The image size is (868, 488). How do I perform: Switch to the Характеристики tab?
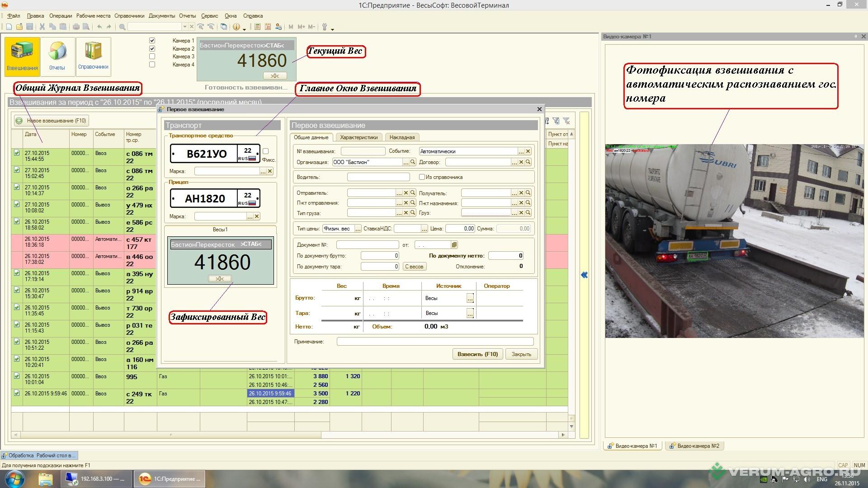(359, 137)
